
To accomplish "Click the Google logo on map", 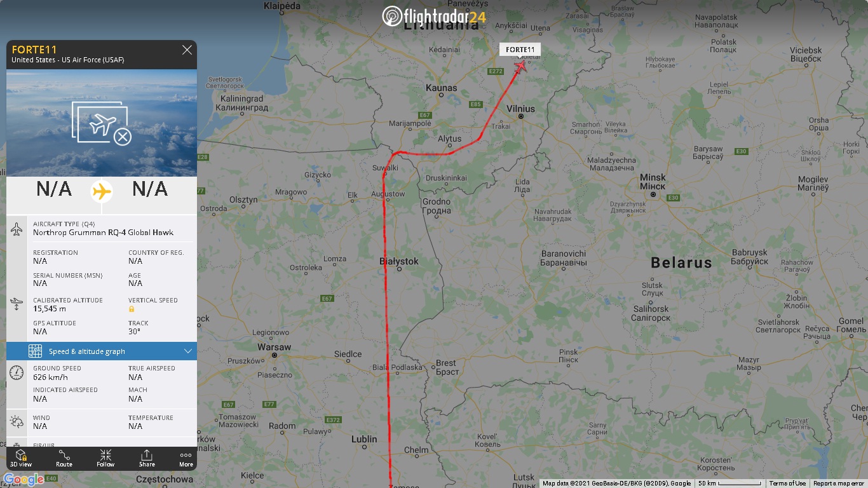I will click(x=24, y=479).
